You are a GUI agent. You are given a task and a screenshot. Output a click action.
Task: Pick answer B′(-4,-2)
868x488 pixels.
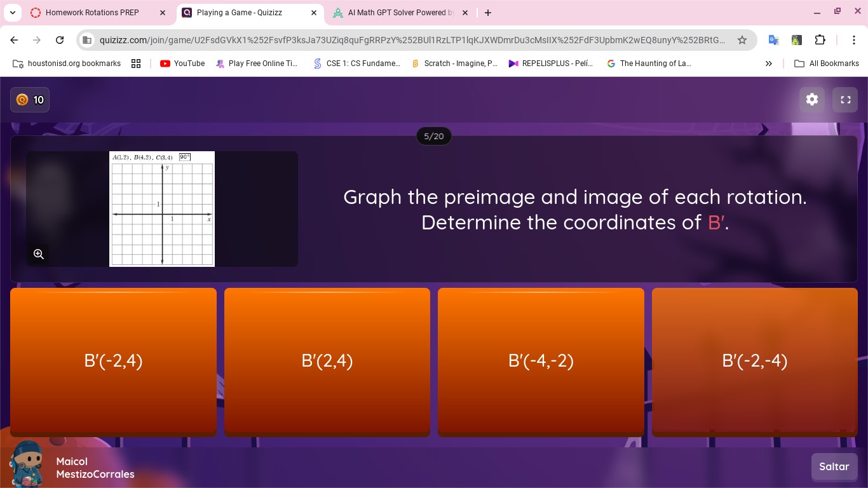coord(541,361)
